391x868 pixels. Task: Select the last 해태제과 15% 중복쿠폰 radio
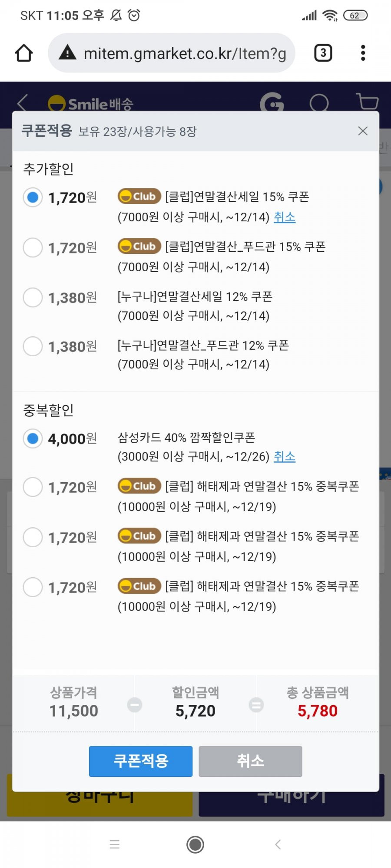pyautogui.click(x=33, y=587)
